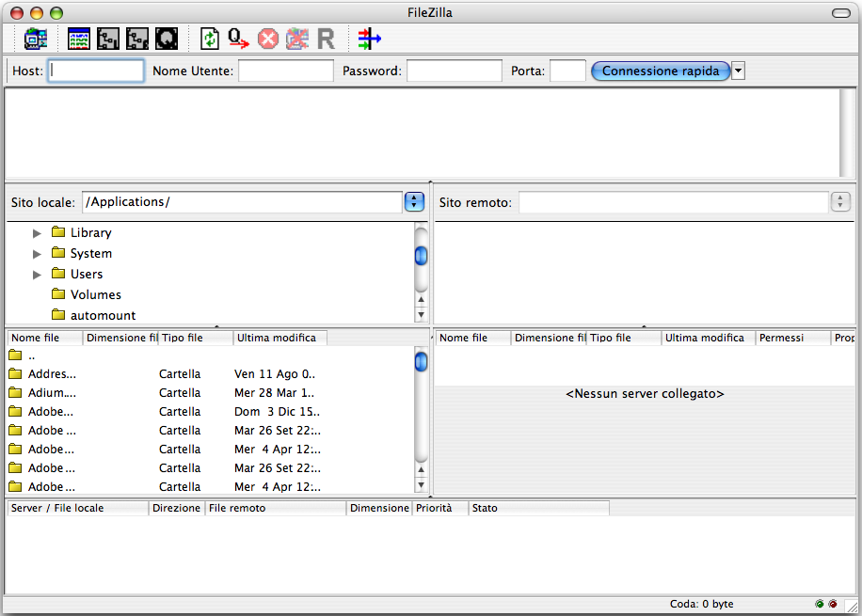Click the gray reconnect R icon

pos(326,39)
